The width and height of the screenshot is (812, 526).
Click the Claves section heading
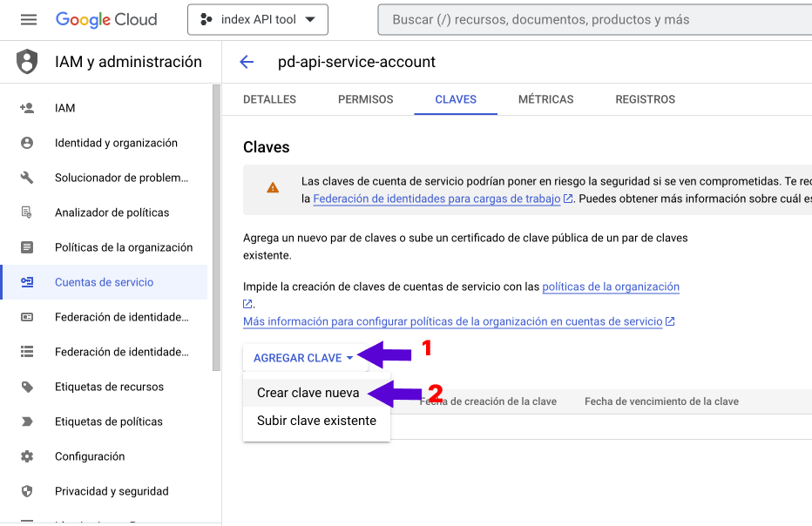[267, 147]
